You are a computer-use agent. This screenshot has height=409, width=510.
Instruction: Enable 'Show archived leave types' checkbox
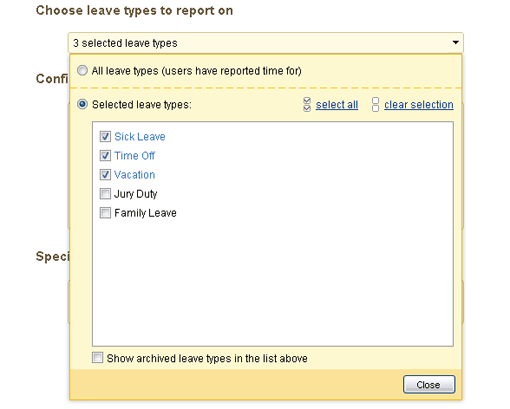98,358
